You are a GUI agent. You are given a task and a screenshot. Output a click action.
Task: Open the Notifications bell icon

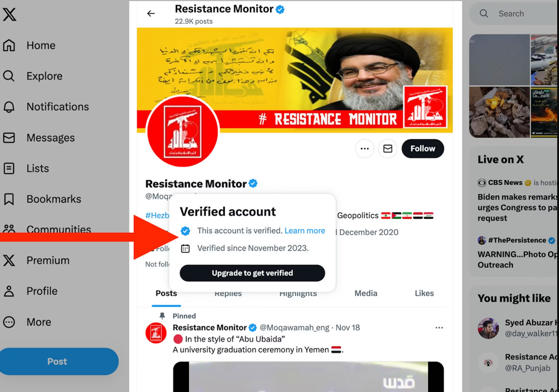click(x=9, y=107)
